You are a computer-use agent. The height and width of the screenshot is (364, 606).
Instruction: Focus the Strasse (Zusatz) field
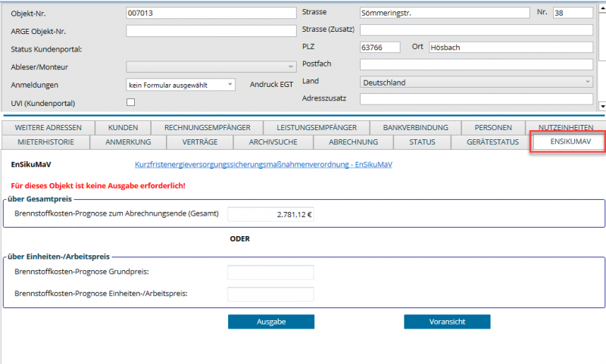point(476,30)
